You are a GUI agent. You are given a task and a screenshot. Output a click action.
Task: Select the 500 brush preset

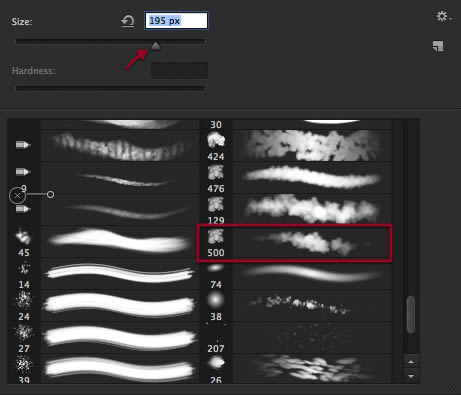coord(295,242)
